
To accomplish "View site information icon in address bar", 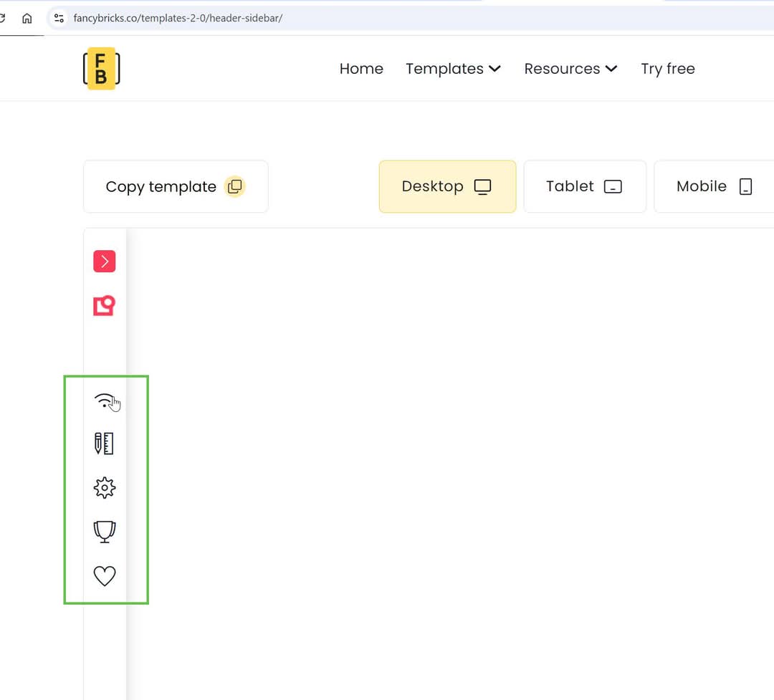I will 59,19.
